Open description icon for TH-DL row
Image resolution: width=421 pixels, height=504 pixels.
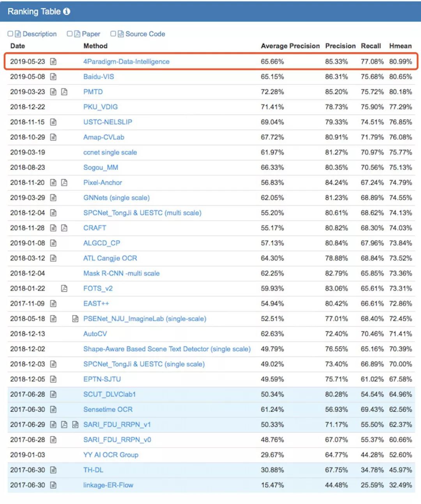53,470
